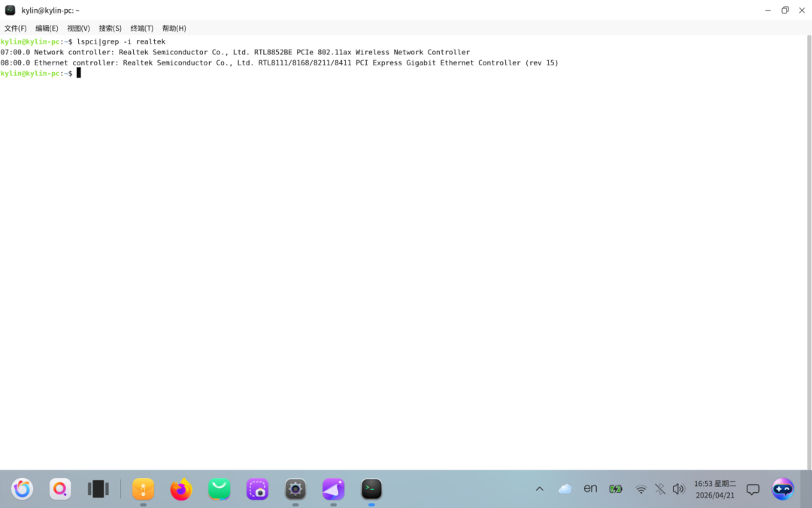The image size is (812, 508).
Task: Open the 搜索(S) menu
Action: [110, 29]
